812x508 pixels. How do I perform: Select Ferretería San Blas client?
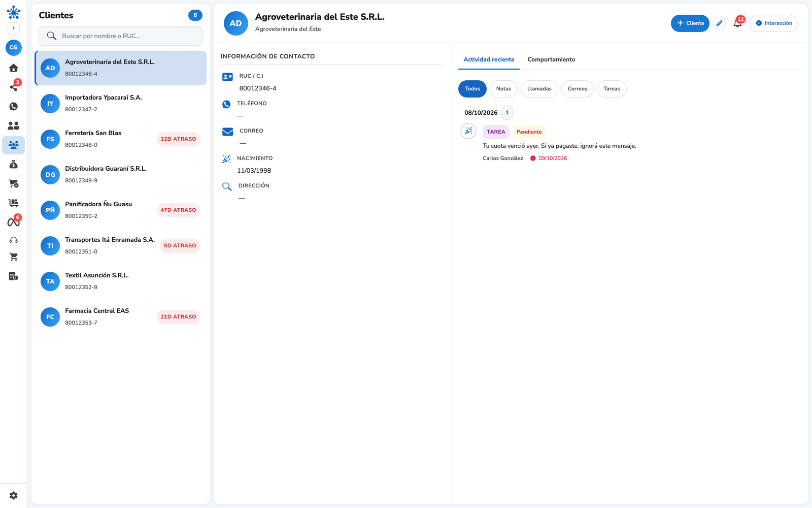coord(120,139)
